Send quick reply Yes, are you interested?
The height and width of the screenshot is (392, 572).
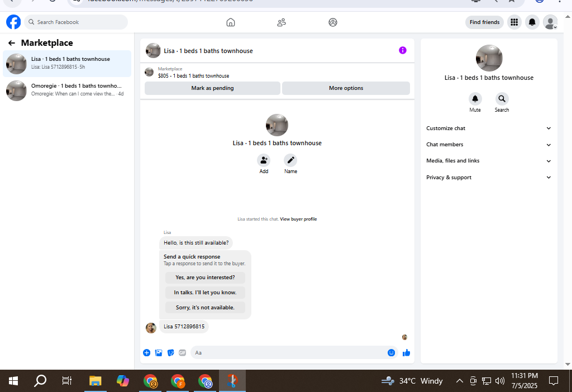(x=205, y=278)
